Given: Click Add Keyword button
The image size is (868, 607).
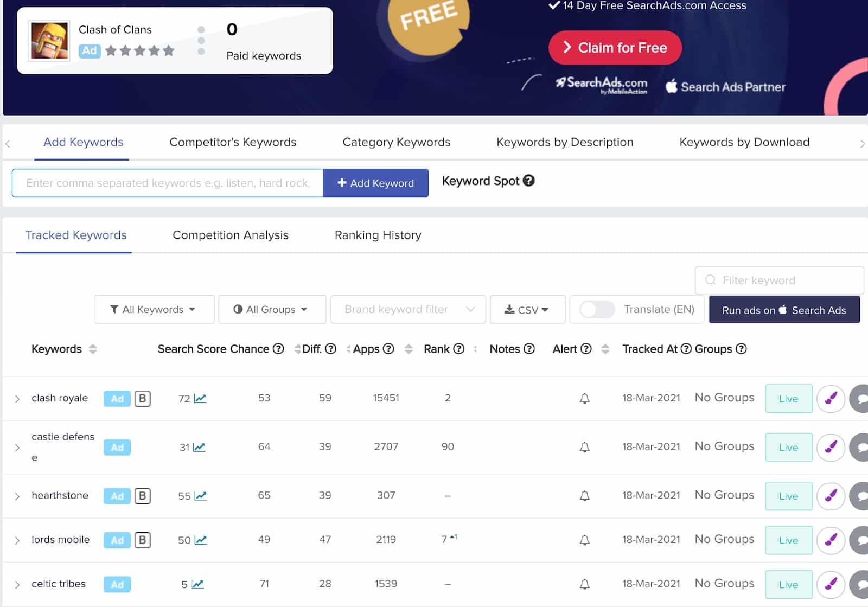Looking at the screenshot, I should [x=375, y=183].
